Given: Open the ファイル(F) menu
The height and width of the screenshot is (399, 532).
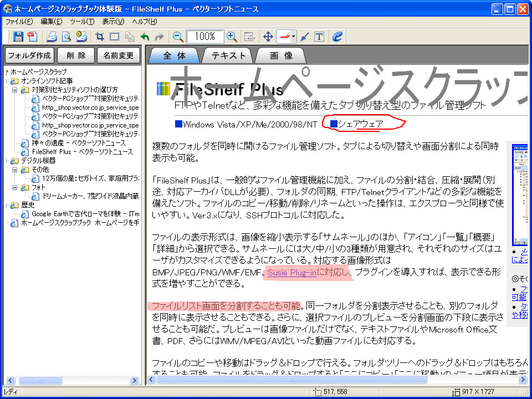Looking at the screenshot, I should click(x=19, y=22).
